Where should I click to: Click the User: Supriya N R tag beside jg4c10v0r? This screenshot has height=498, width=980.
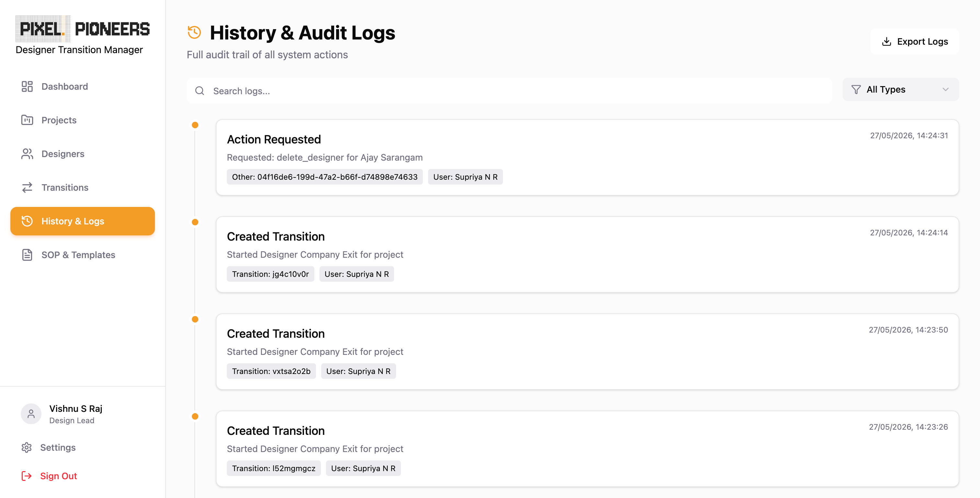(357, 274)
